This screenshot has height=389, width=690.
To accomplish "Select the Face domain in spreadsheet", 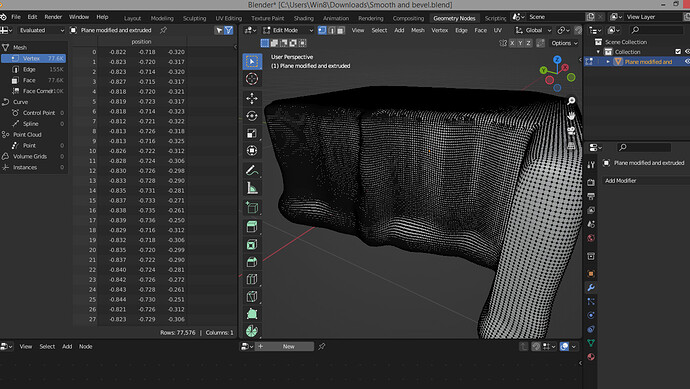I will 33,81.
